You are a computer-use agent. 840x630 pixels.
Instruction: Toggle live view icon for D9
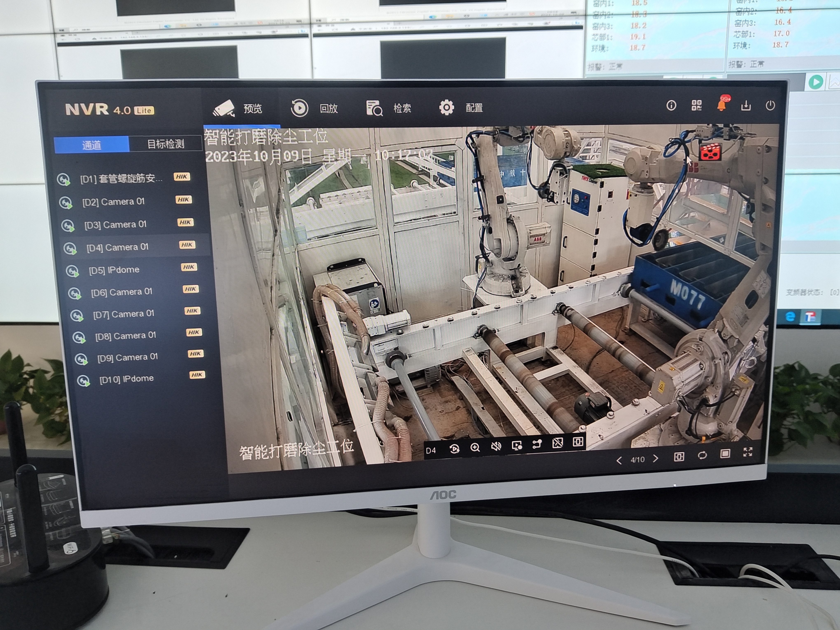coord(81,359)
